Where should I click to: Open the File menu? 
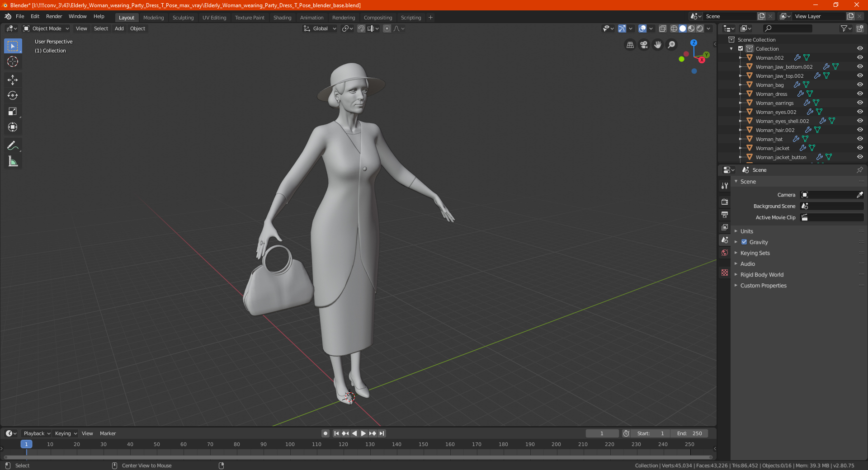pyautogui.click(x=20, y=16)
